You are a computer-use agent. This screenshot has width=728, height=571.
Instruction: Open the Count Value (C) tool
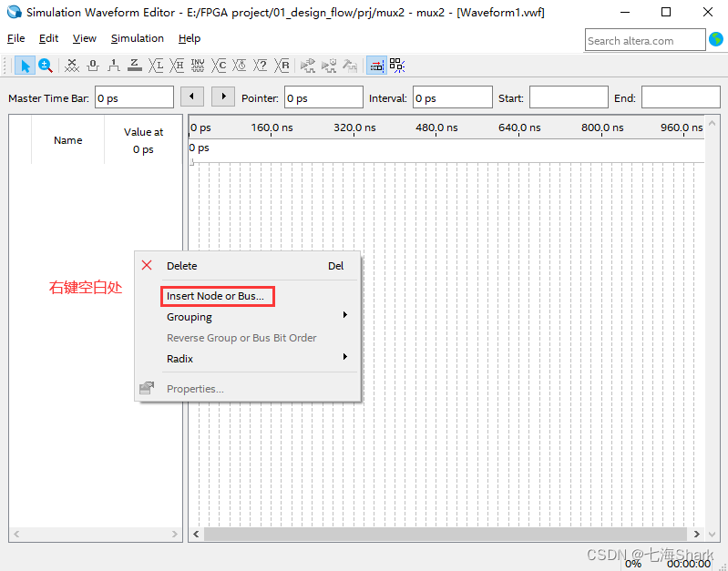click(x=219, y=66)
